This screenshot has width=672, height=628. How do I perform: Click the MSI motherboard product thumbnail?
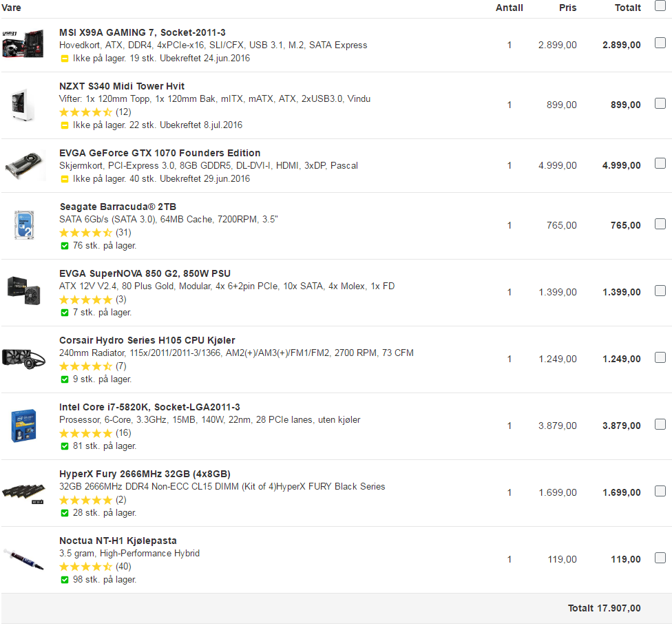[23, 43]
